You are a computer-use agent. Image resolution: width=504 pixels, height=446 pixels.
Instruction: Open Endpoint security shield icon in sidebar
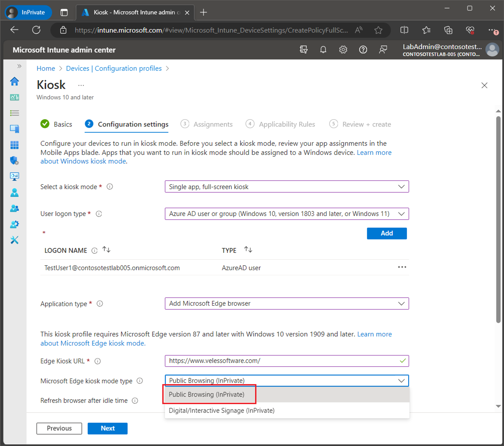coord(15,161)
